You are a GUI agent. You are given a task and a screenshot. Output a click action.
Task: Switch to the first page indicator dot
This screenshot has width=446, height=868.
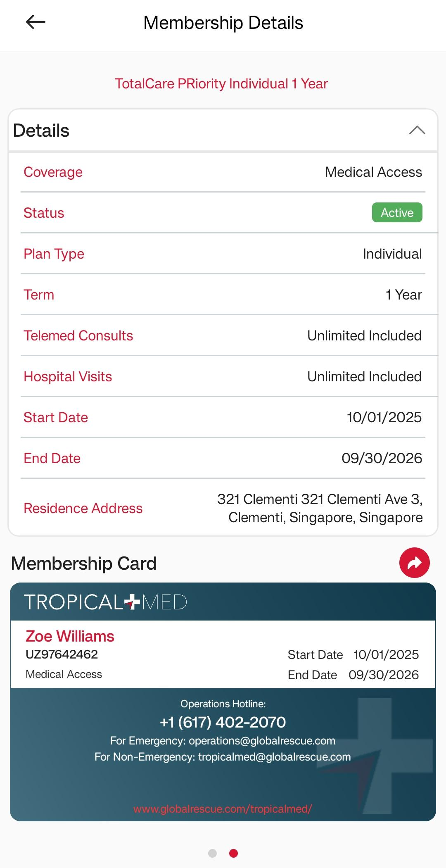212,853
